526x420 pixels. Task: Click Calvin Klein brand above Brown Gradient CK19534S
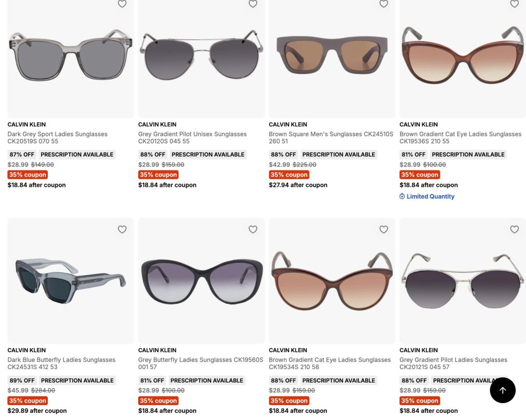(288, 350)
